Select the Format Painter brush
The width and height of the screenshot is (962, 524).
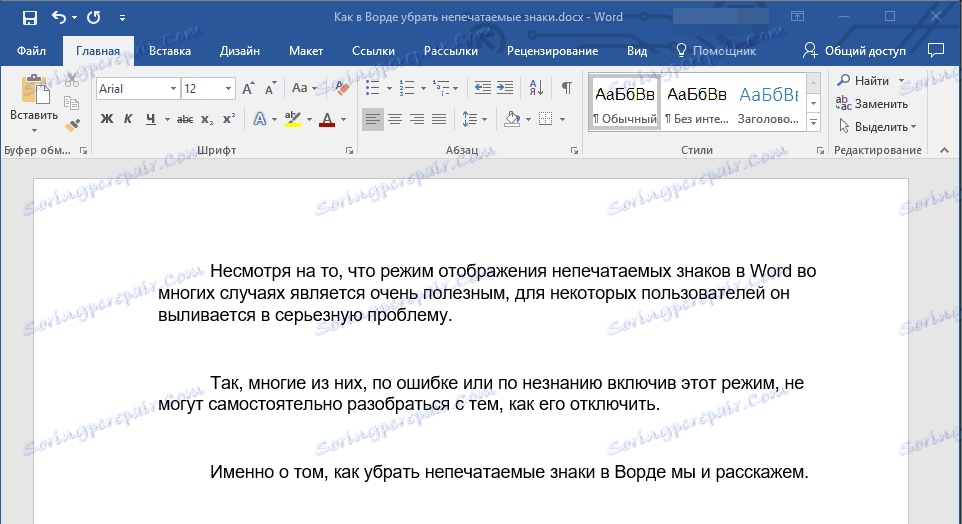(72, 126)
